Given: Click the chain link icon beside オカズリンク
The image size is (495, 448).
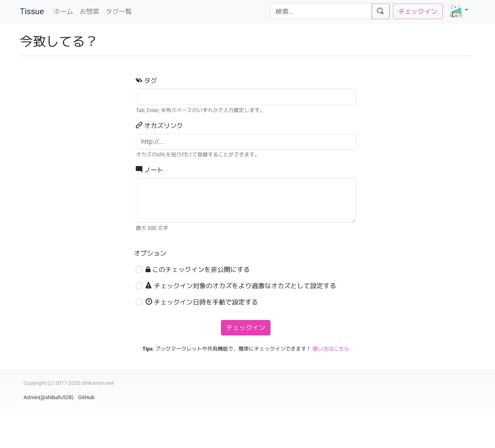Looking at the screenshot, I should point(139,125).
